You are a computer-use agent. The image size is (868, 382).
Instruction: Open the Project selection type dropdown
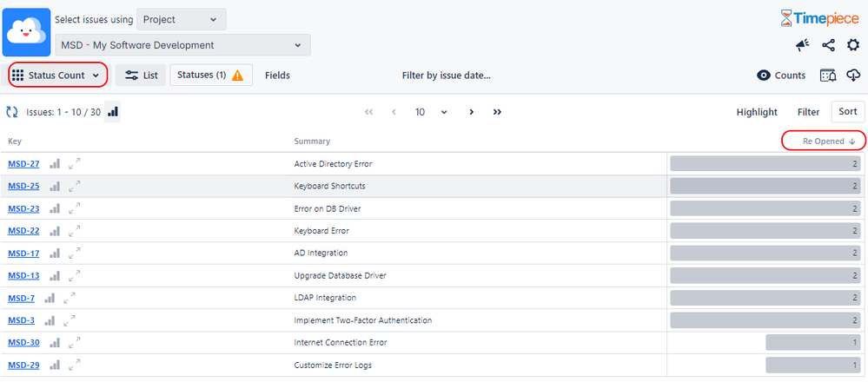[x=181, y=19]
